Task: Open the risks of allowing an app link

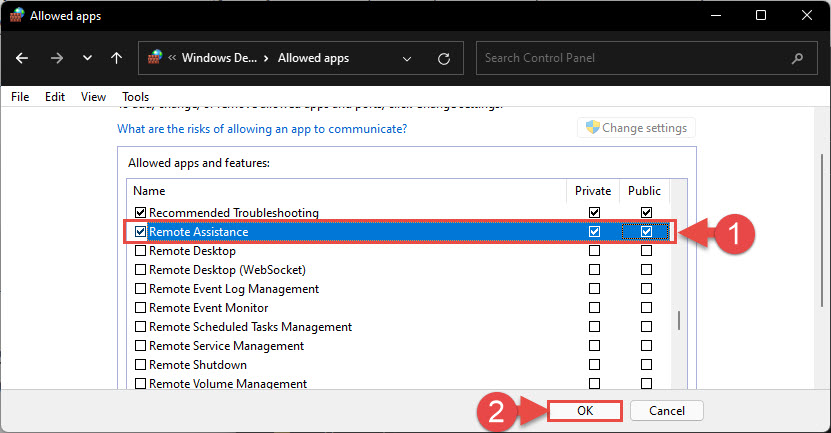Action: (262, 129)
